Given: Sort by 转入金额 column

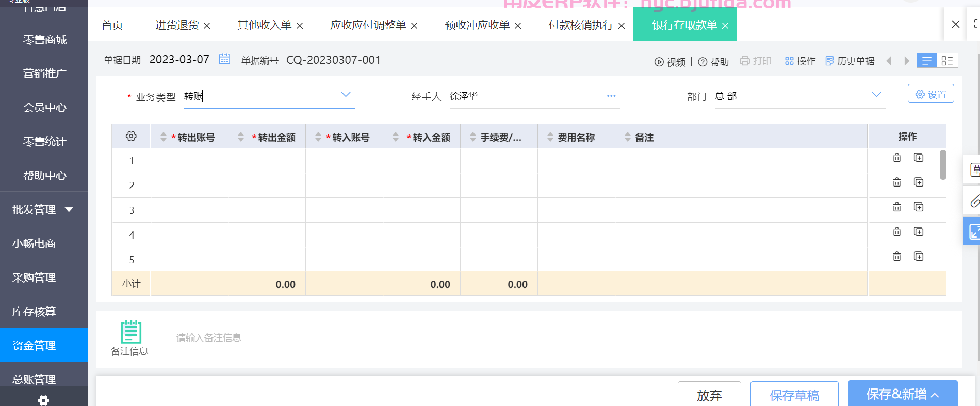Looking at the screenshot, I should click(395, 137).
